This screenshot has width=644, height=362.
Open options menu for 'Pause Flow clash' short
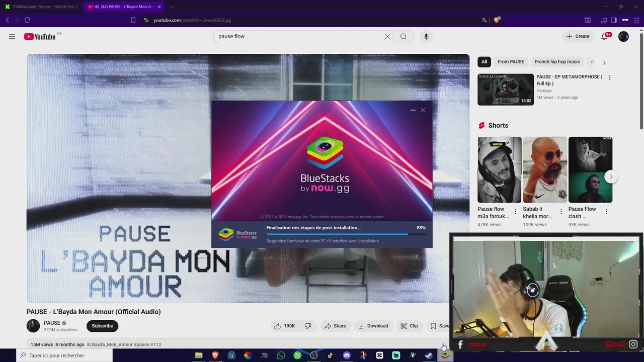[x=606, y=212]
